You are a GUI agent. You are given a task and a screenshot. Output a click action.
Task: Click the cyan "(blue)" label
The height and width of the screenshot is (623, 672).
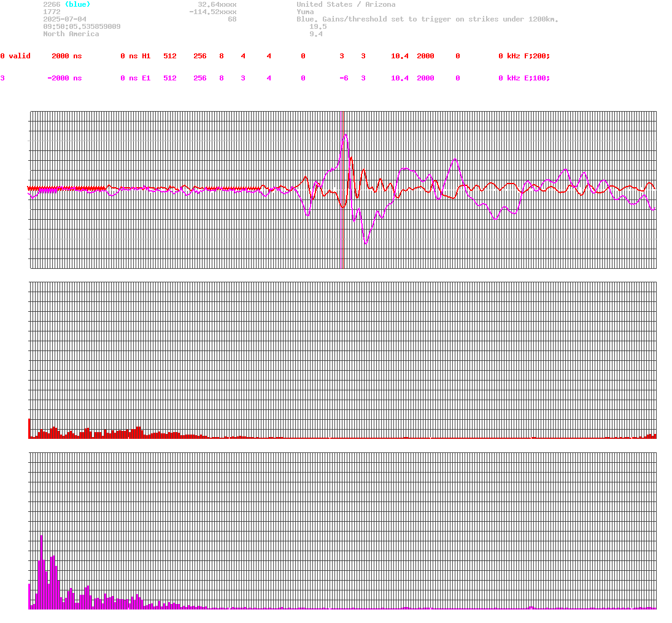[77, 4]
